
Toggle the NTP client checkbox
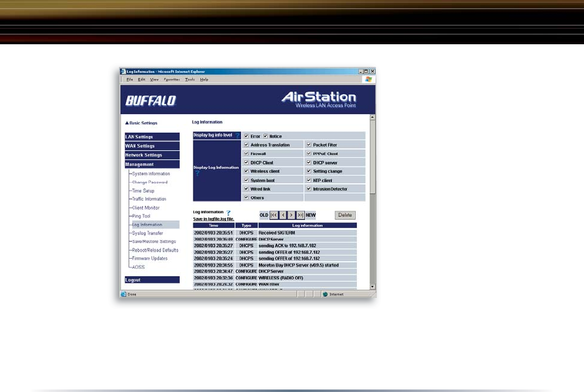tap(309, 180)
